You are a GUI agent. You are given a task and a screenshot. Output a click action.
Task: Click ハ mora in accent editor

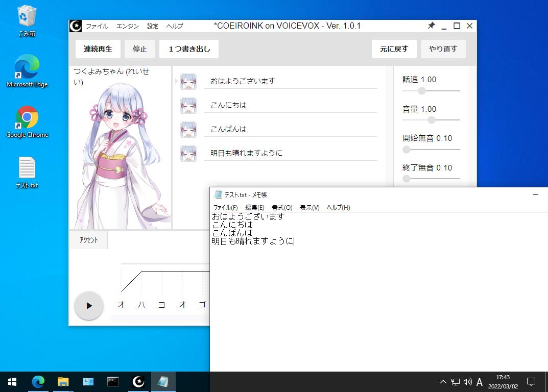pos(141,305)
